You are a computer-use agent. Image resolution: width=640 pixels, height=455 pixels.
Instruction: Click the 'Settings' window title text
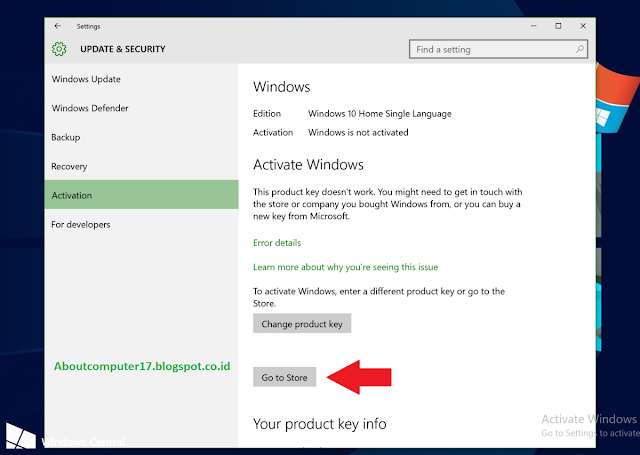pos(89,27)
